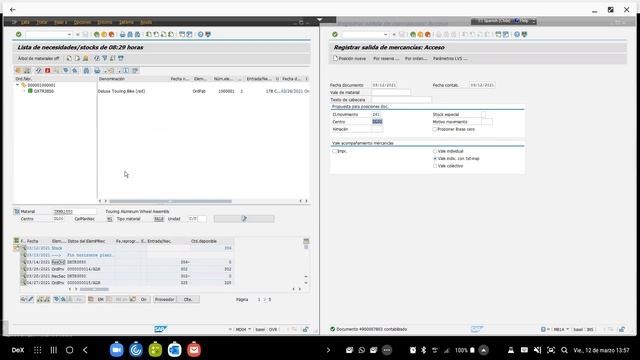Click Por reserva... button
640x360 pixels.
(386, 58)
